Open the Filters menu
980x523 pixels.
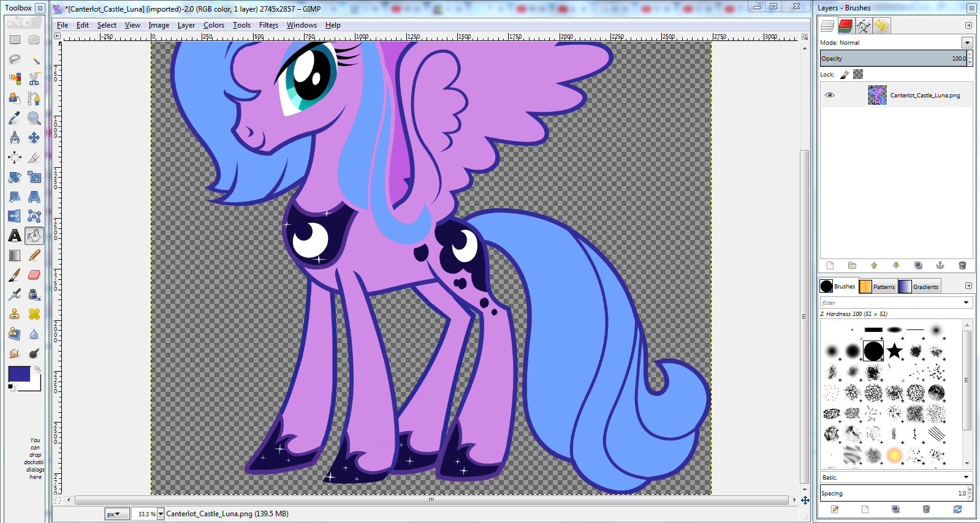coord(268,25)
